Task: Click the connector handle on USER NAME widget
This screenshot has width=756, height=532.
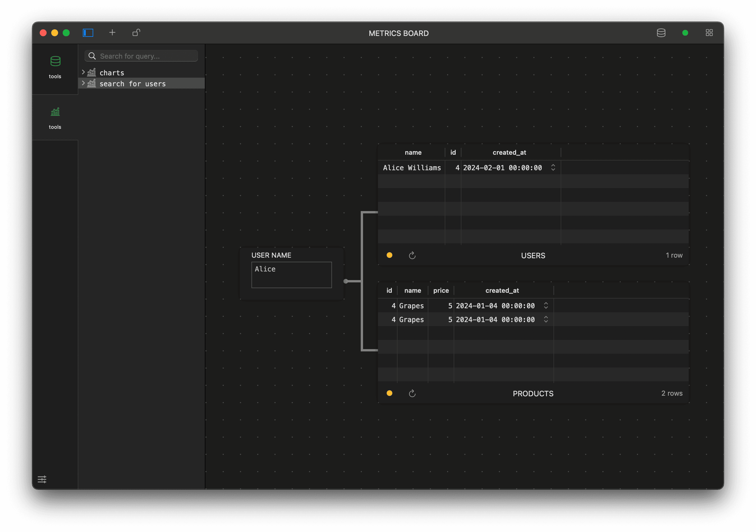Action: (x=345, y=281)
